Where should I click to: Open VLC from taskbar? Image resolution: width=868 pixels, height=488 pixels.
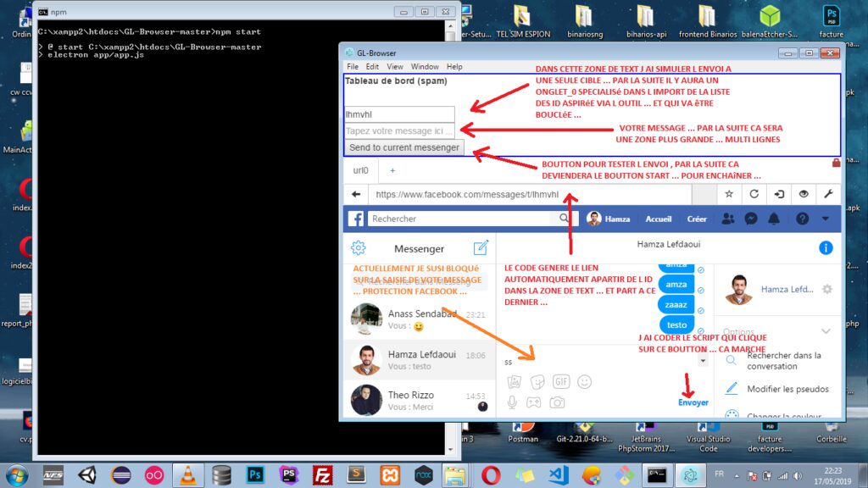pyautogui.click(x=188, y=475)
